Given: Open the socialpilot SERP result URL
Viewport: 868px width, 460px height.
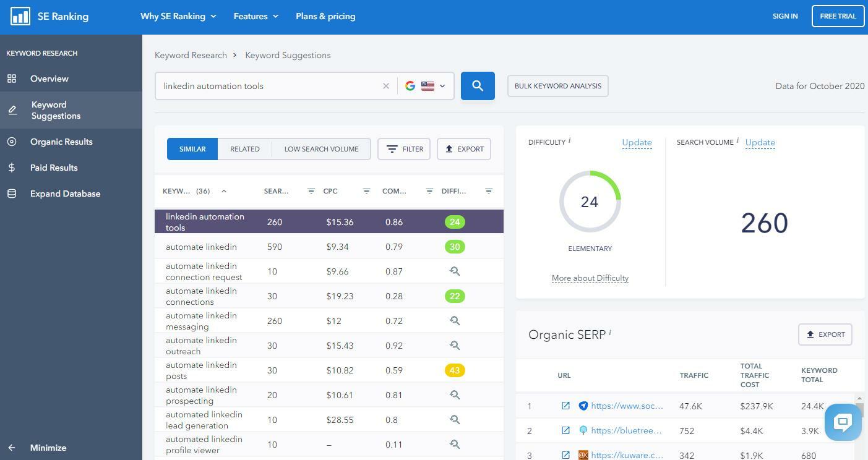Looking at the screenshot, I should pos(627,406).
